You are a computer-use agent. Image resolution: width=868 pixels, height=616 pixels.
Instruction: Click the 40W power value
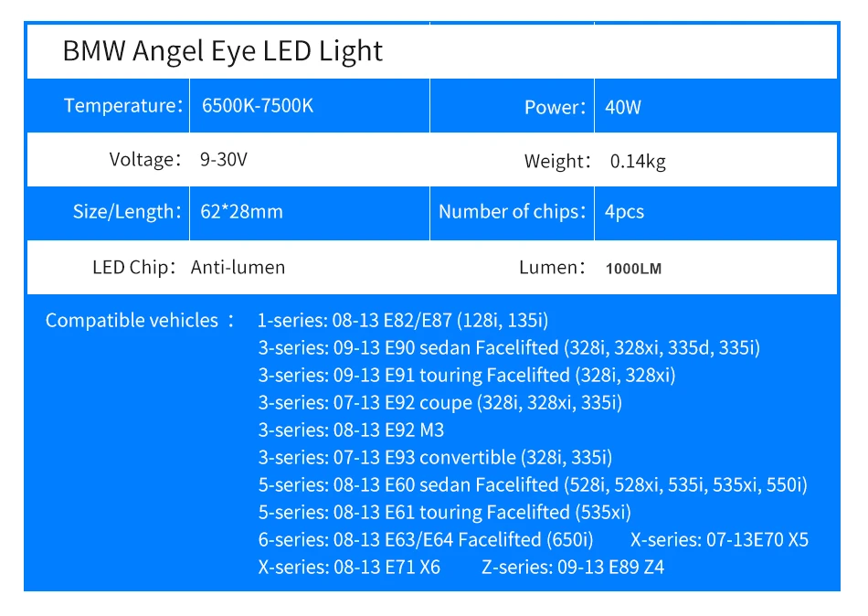tap(623, 107)
